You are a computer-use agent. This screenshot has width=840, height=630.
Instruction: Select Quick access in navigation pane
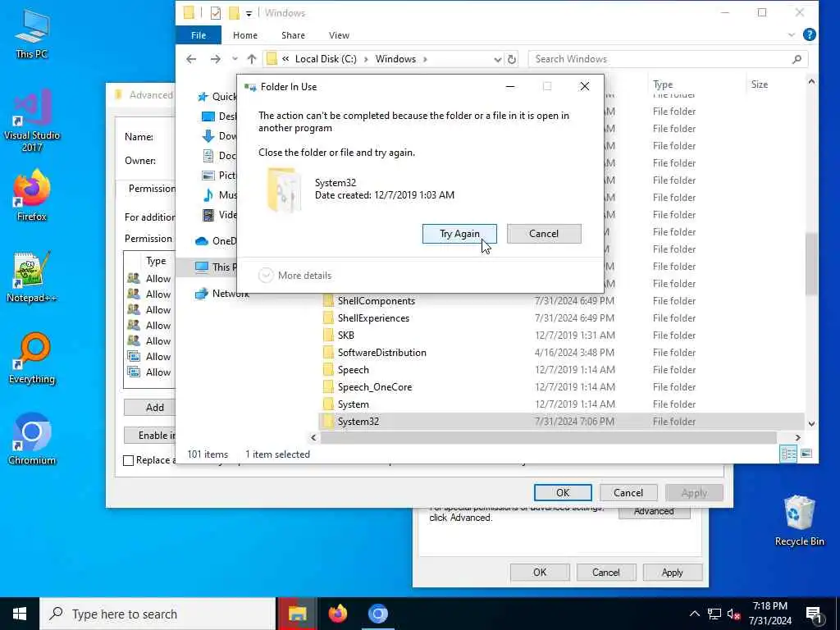point(217,97)
